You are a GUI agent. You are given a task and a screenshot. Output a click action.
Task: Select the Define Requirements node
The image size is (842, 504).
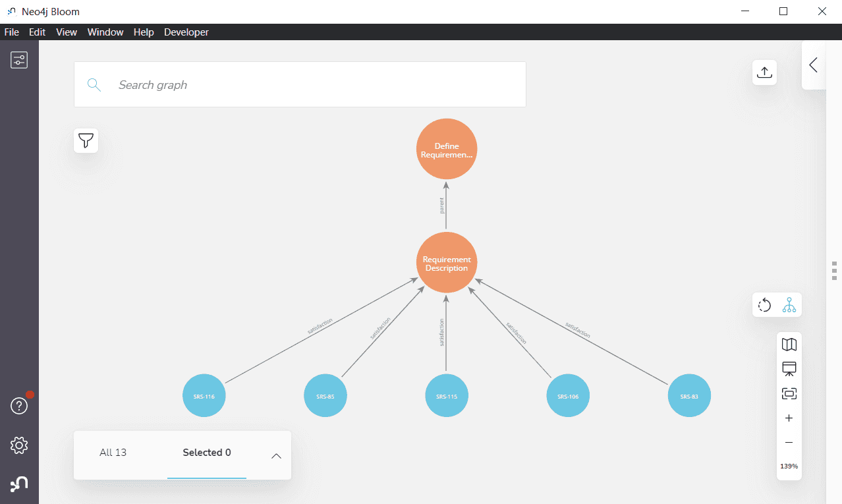pyautogui.click(x=447, y=150)
